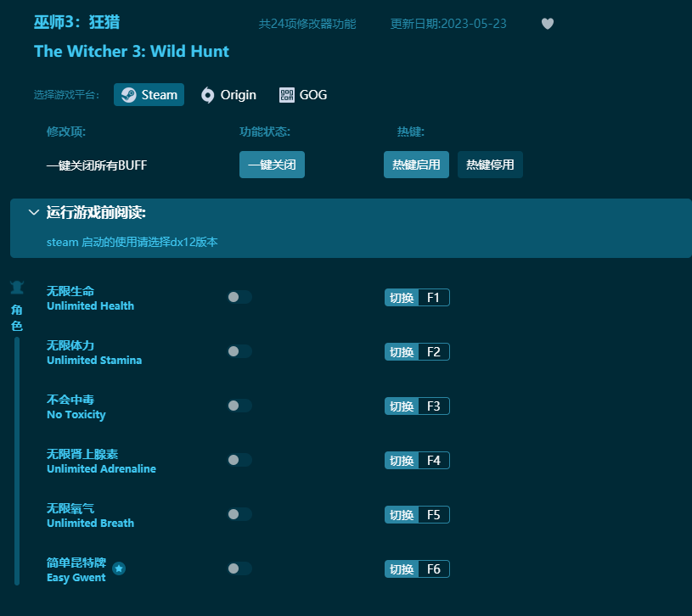Click the helmet icon above 角色 label
Image resolution: width=692 pixels, height=616 pixels.
[x=17, y=287]
